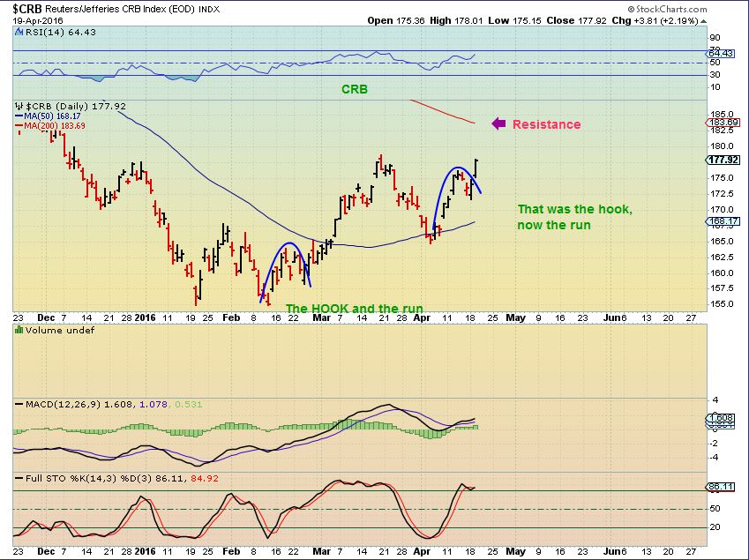Viewport: 749px width, 560px height.
Task: Click the blue MA(50) legend line marker
Action: pos(19,116)
